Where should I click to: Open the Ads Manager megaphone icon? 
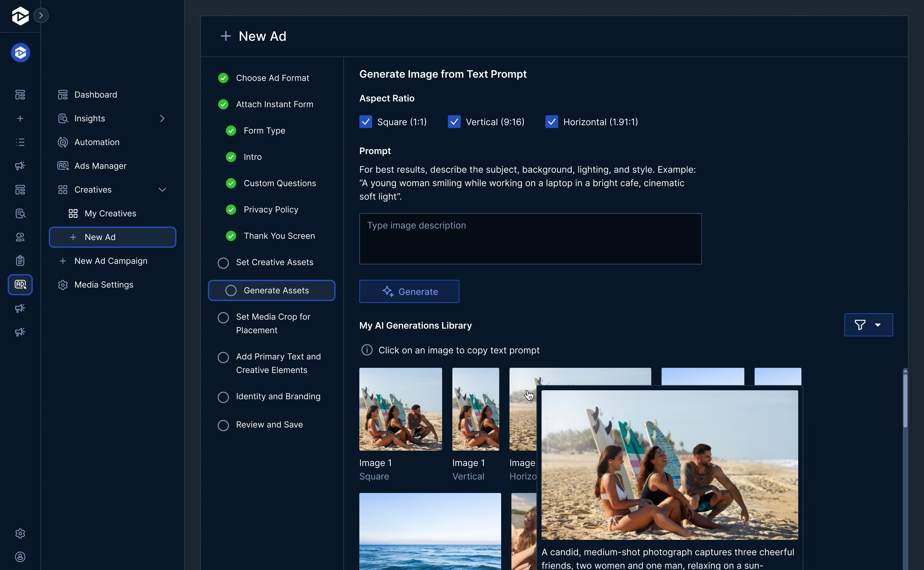[20, 166]
